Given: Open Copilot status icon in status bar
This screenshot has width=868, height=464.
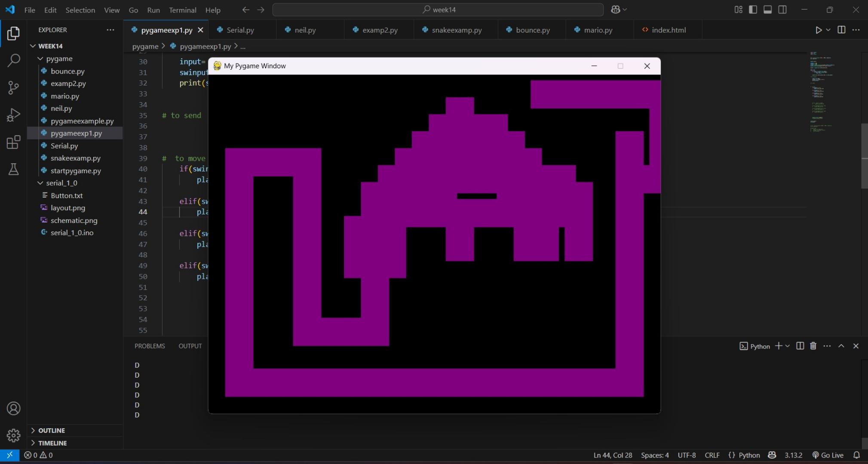Looking at the screenshot, I should pos(772,455).
